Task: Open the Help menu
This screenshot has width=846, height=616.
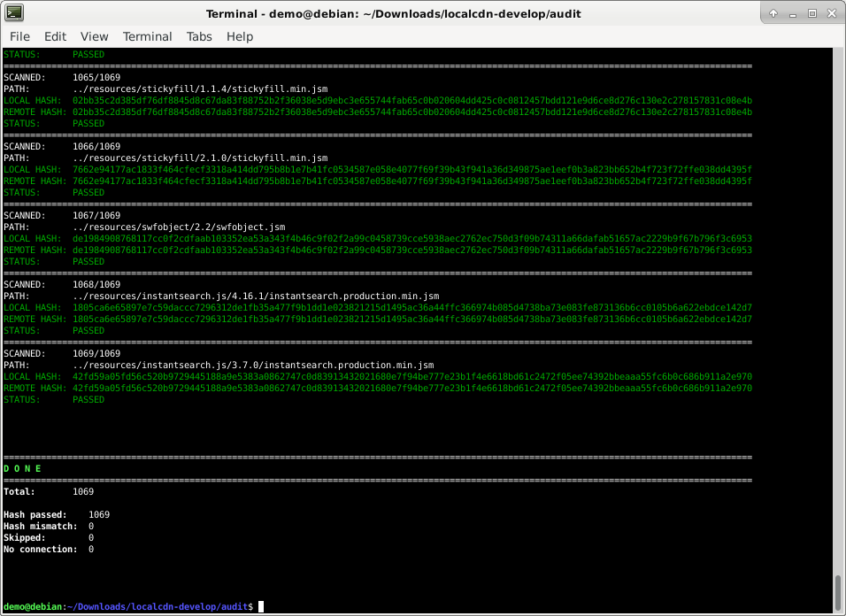Action: [x=239, y=36]
